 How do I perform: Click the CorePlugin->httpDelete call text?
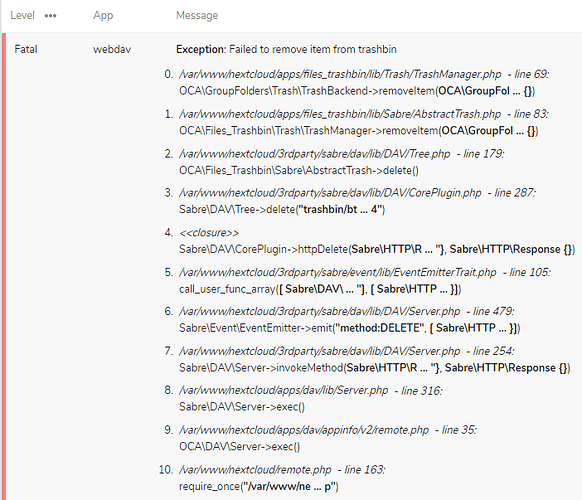(x=377, y=249)
